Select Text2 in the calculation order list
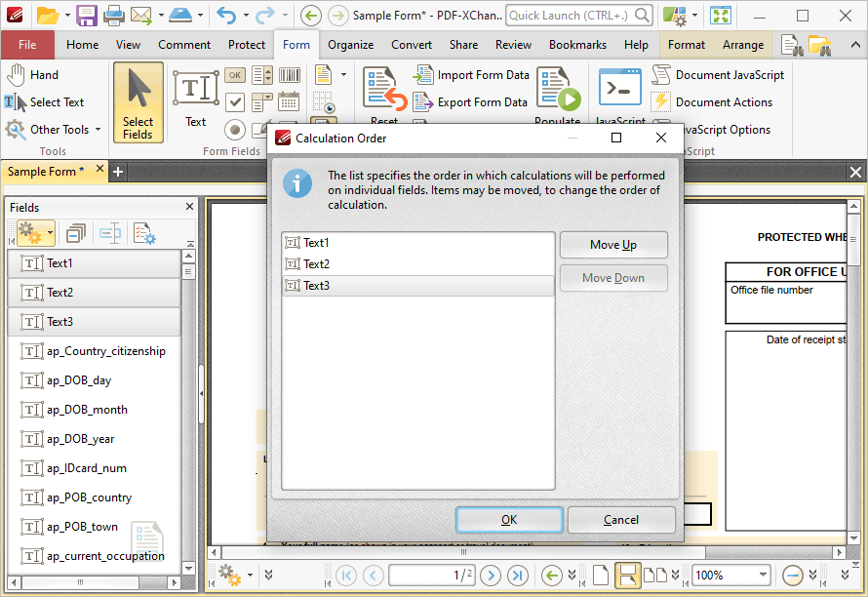 point(418,264)
